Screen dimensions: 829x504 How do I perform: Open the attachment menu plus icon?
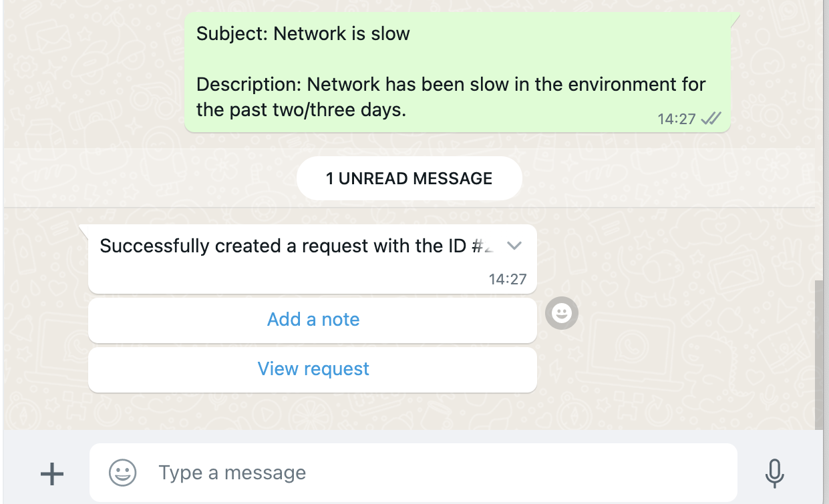(52, 473)
